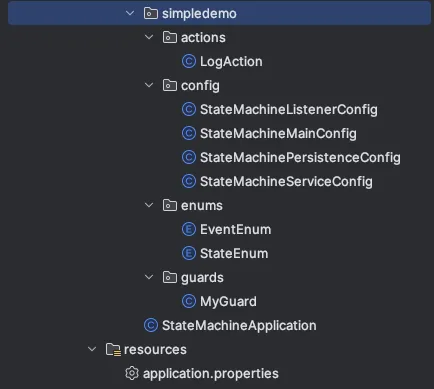The height and width of the screenshot is (389, 434).
Task: Click the guards package folder icon
Action: coord(170,277)
